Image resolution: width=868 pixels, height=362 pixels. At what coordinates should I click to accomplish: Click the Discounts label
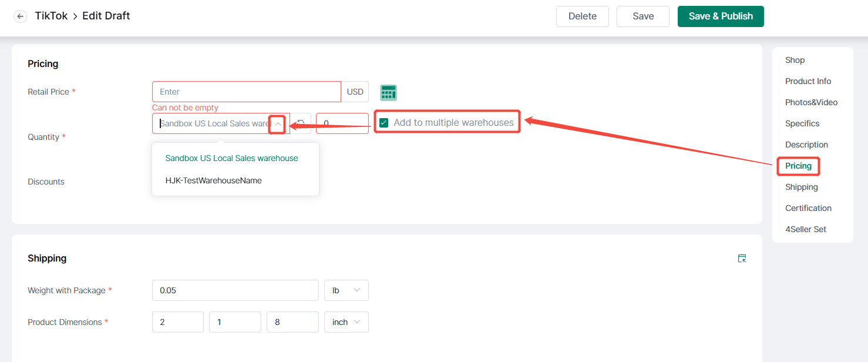(x=46, y=182)
